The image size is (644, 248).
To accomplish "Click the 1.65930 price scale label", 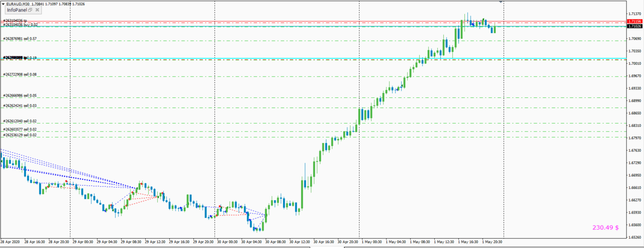I will pos(635,212).
